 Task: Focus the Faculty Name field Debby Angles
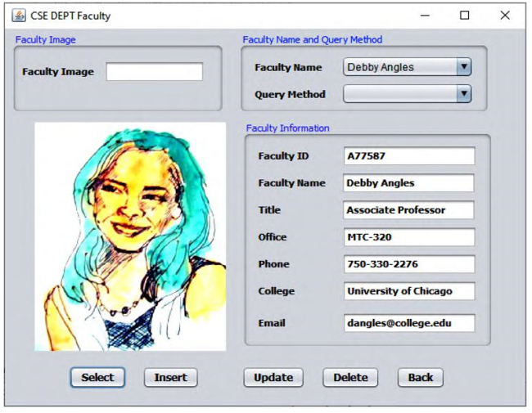pyautogui.click(x=408, y=183)
